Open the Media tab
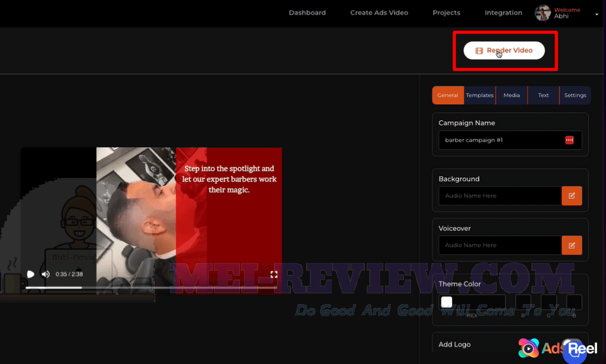Screen dimensions: 606x364 point(512,95)
